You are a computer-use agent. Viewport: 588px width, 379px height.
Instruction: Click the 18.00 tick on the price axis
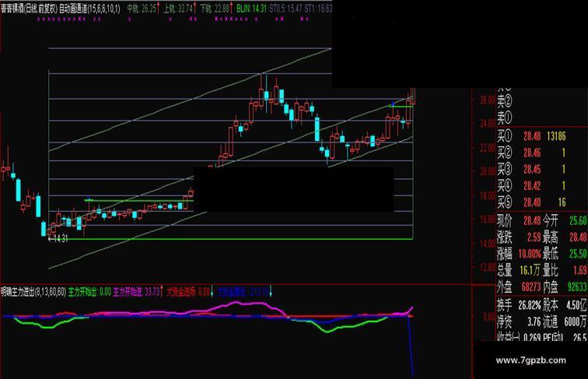(487, 195)
